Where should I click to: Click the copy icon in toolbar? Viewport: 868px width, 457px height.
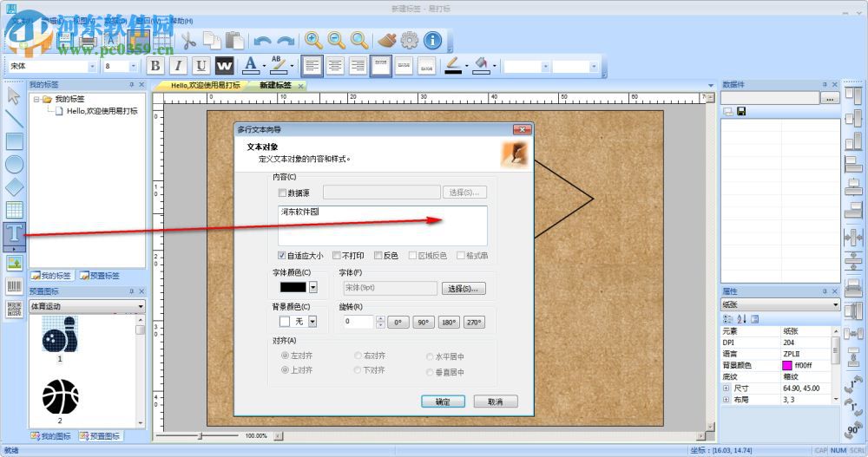pyautogui.click(x=212, y=41)
